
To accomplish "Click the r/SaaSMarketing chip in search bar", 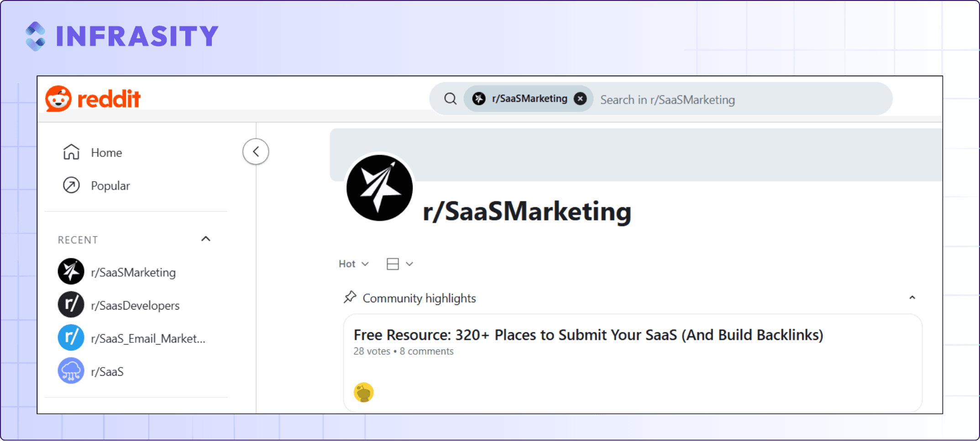I will pyautogui.click(x=529, y=99).
